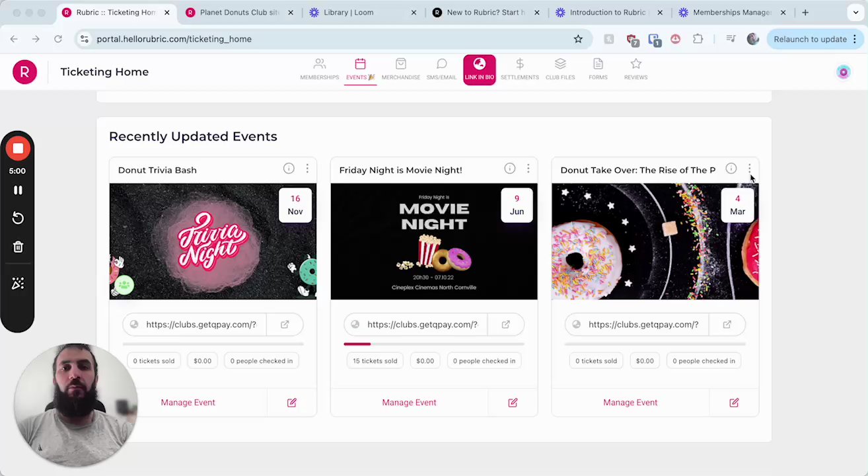
Task: Click the Donut Take Over event thumbnail
Action: click(x=655, y=241)
